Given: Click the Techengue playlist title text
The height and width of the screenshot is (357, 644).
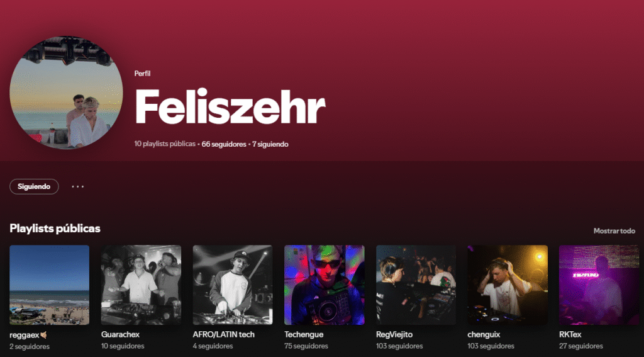Looking at the screenshot, I should (304, 334).
